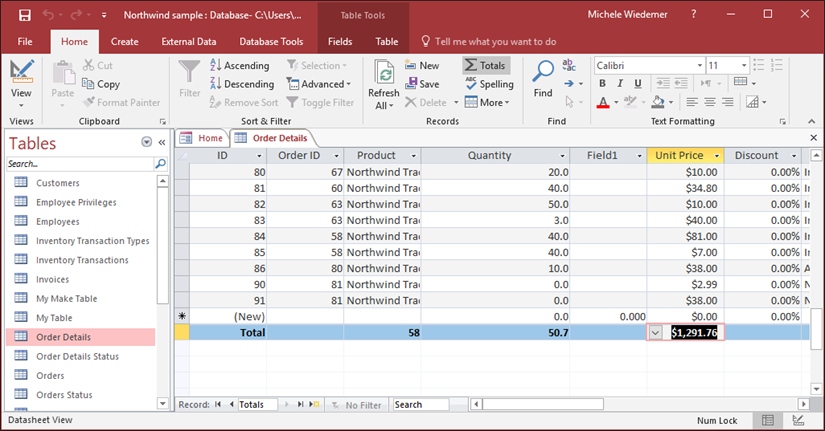Screen dimensions: 825x431
Task: Click Alternate Row Color icon
Action: click(752, 102)
